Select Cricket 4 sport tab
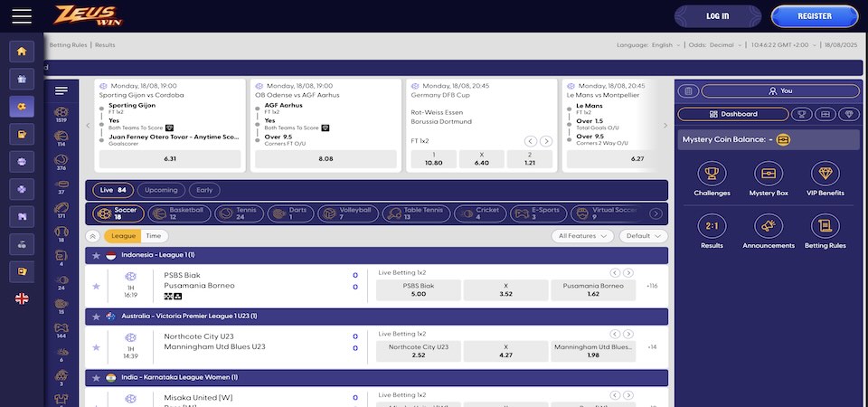868x407 pixels. [x=479, y=213]
